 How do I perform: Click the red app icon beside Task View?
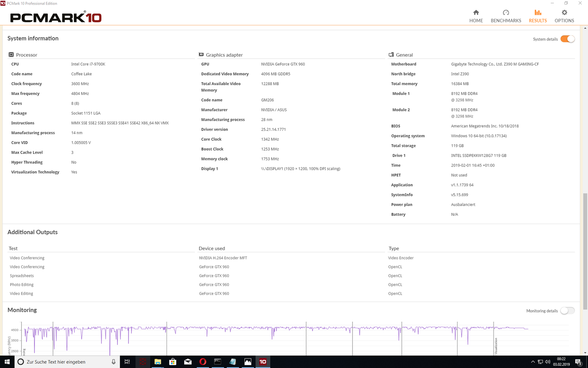tap(143, 362)
